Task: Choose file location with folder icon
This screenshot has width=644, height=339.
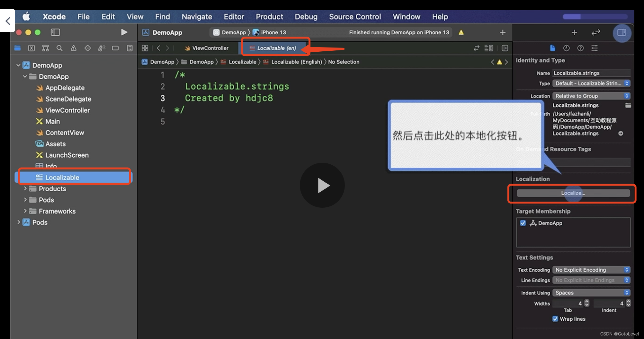Action: tap(628, 105)
